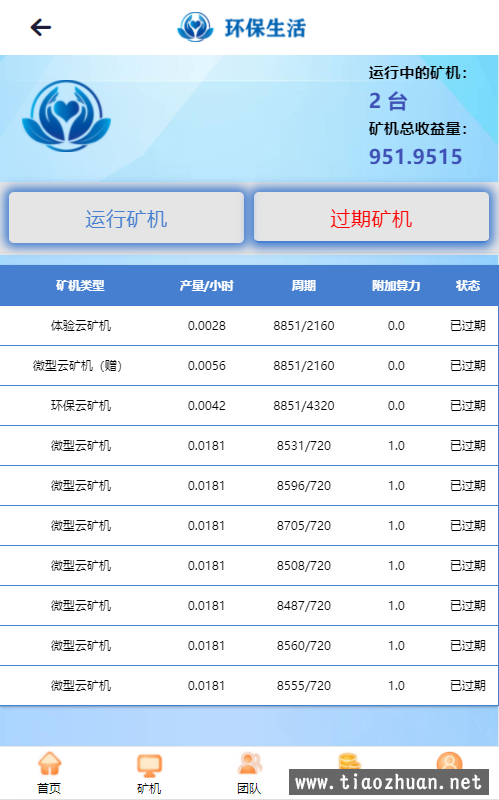Tap the 矿机 label in bottom navigation
The image size is (499, 800).
click(149, 788)
